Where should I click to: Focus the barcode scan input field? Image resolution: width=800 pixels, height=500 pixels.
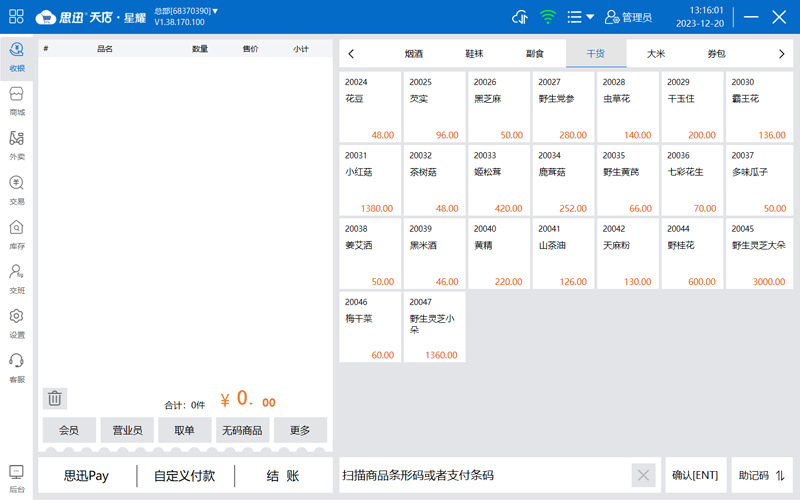pyautogui.click(x=485, y=476)
